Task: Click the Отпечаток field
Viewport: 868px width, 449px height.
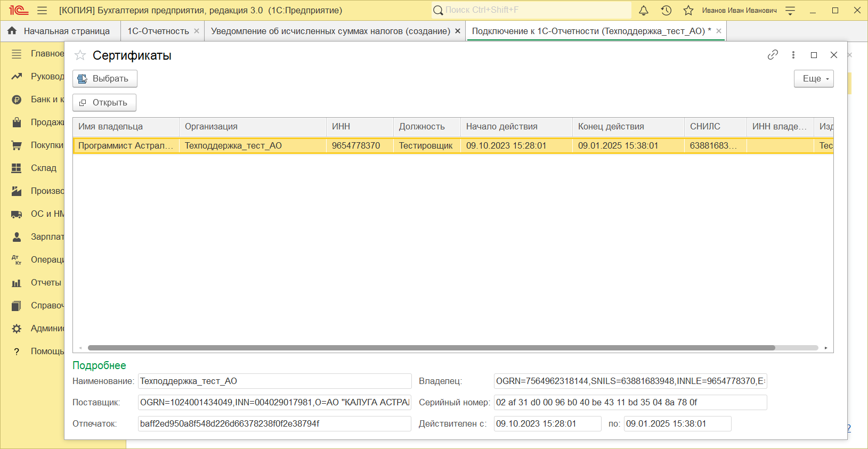Action: [275, 424]
